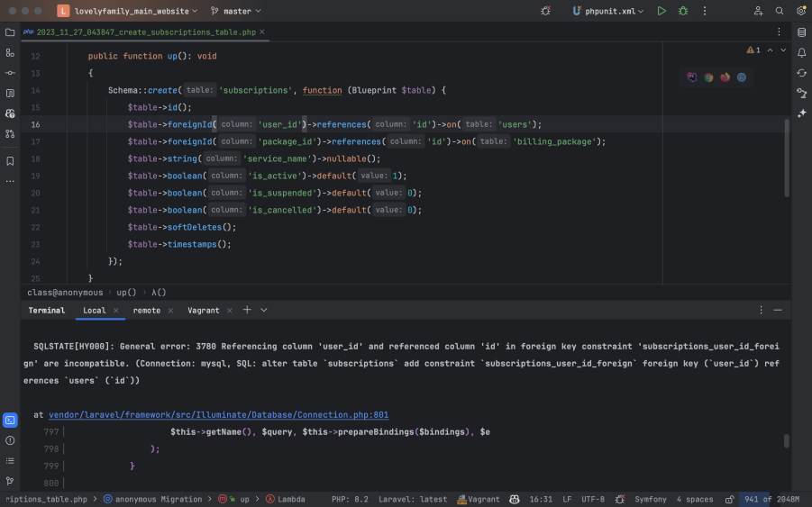Viewport: 812px width, 507px height.
Task: Show more tool windows ellipsis
Action: point(10,181)
